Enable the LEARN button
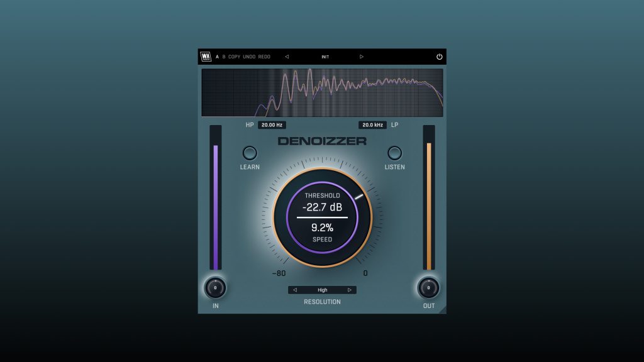 249,153
